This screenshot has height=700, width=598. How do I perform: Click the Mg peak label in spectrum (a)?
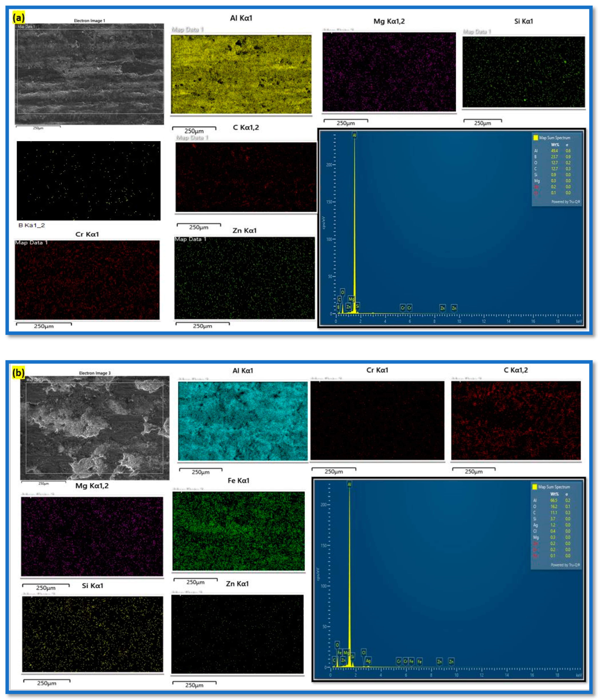click(351, 299)
